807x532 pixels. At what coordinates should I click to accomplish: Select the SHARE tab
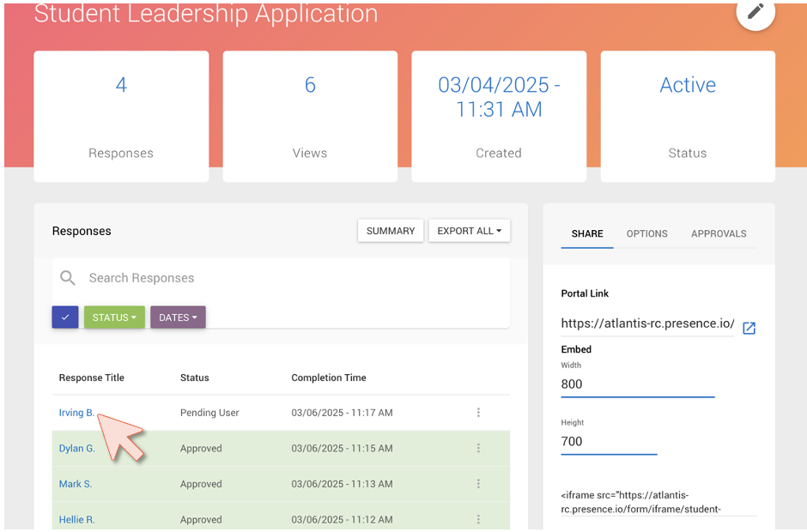click(x=587, y=233)
